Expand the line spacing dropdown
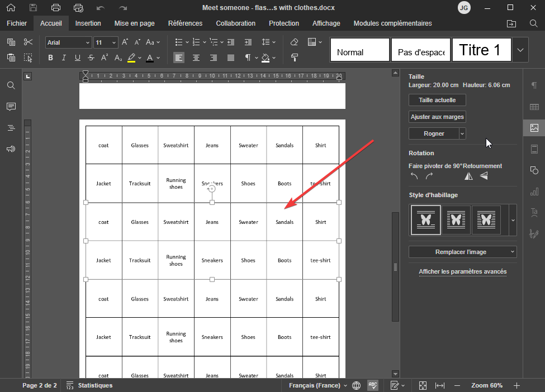 (x=274, y=42)
